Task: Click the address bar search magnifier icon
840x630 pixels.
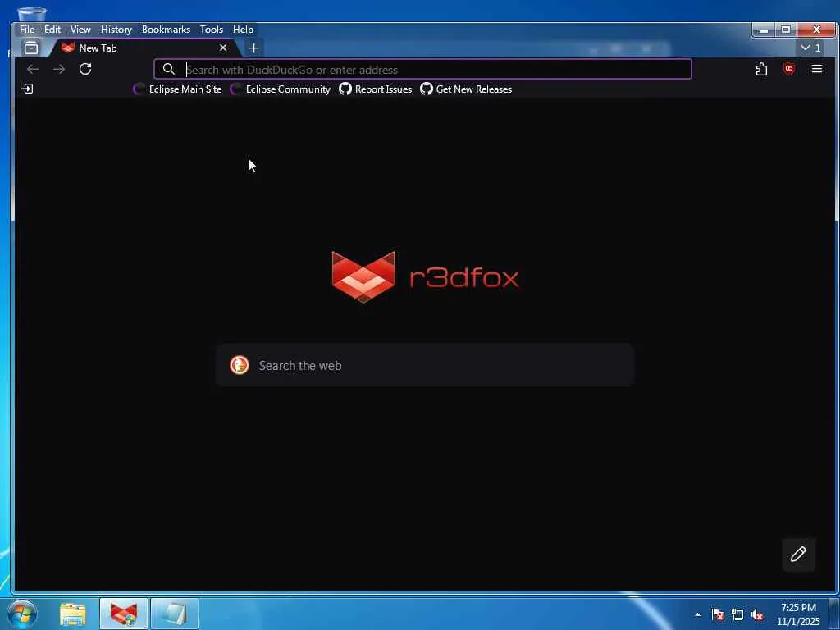Action: [x=169, y=69]
